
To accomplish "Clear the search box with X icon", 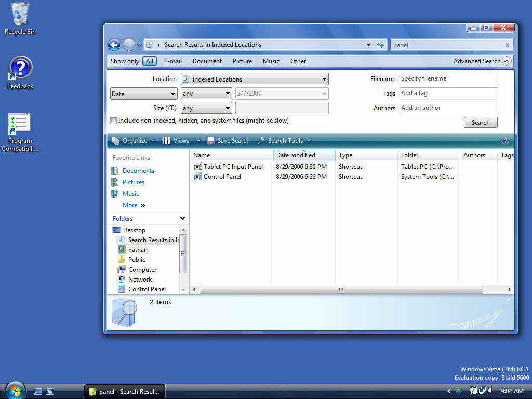I will pos(507,45).
